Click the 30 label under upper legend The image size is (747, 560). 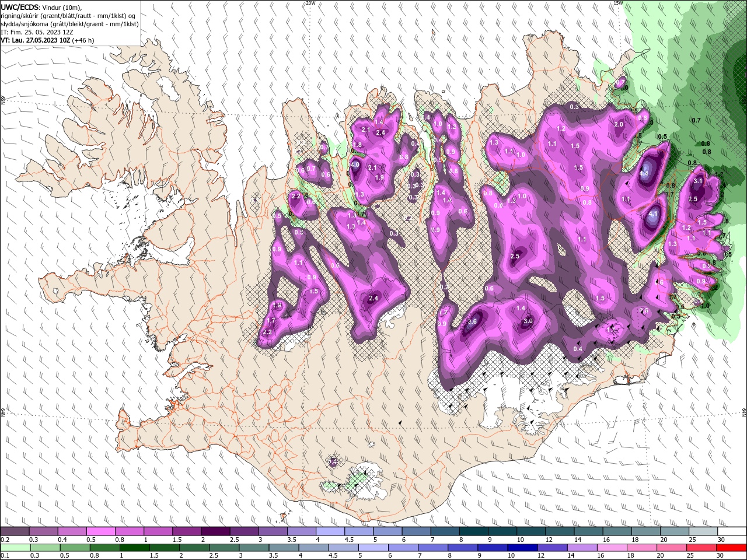point(721,540)
